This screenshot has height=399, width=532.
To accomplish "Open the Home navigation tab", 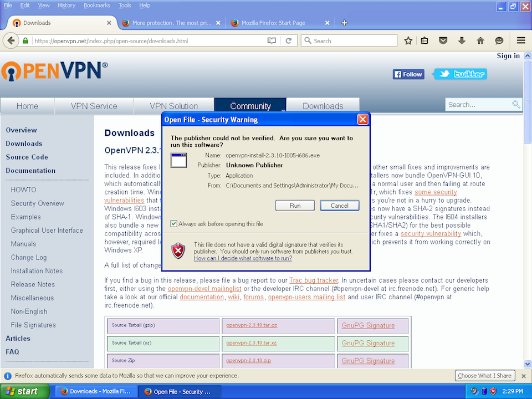I will tap(27, 106).
